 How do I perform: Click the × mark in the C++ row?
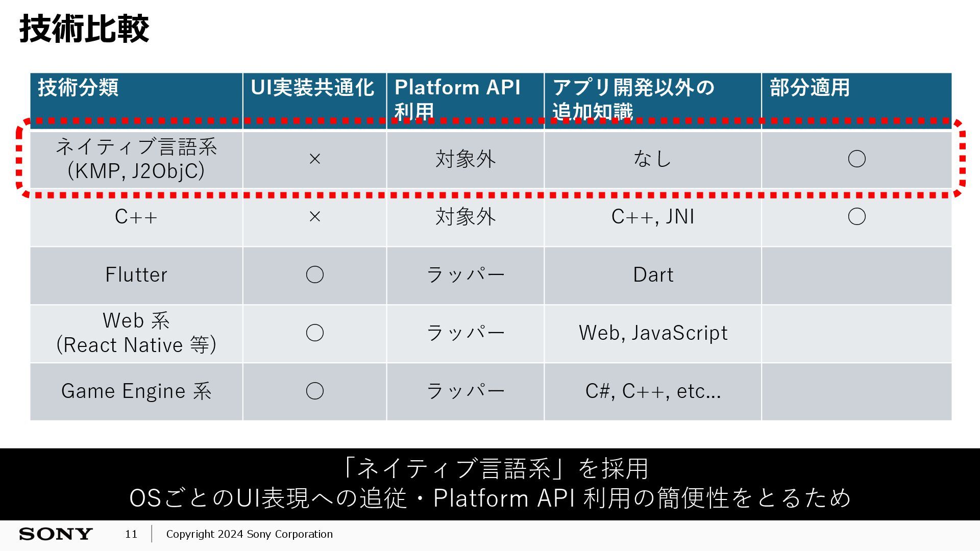(x=315, y=217)
